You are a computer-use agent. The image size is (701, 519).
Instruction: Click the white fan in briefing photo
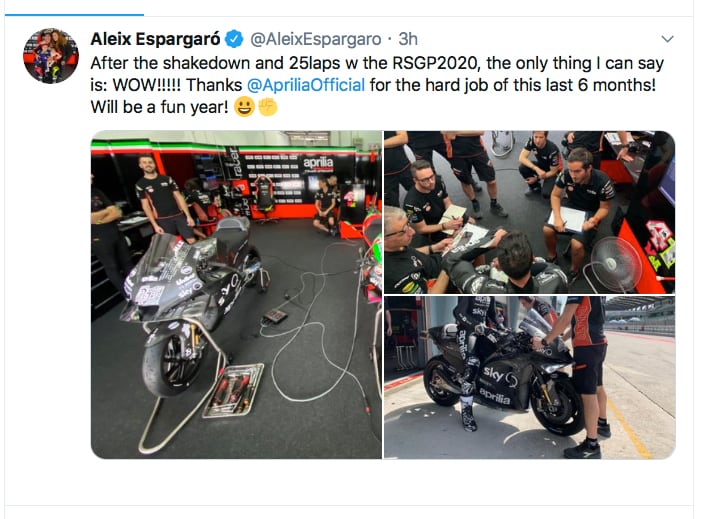(x=614, y=264)
